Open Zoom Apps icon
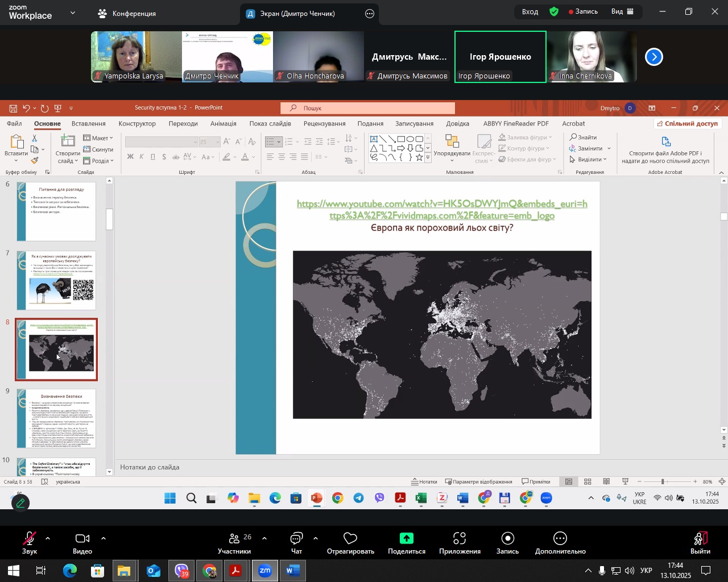728x582 pixels. pos(460,538)
